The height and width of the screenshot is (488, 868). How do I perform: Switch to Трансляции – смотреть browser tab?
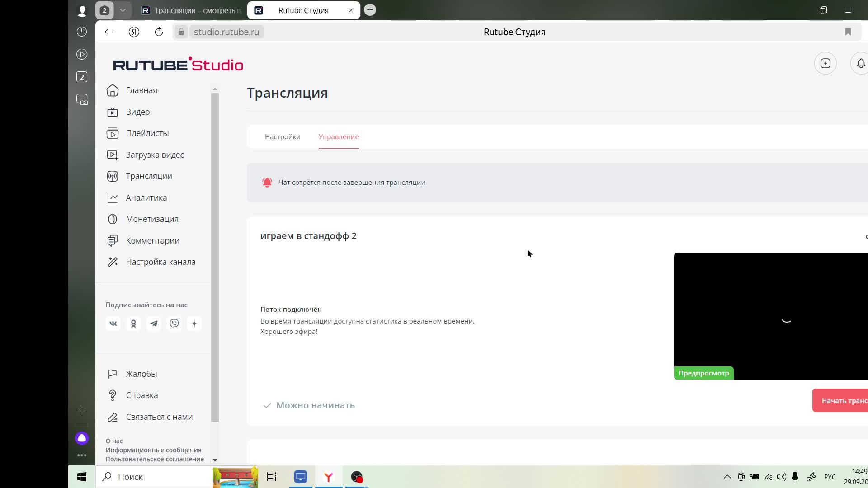pyautogui.click(x=191, y=10)
